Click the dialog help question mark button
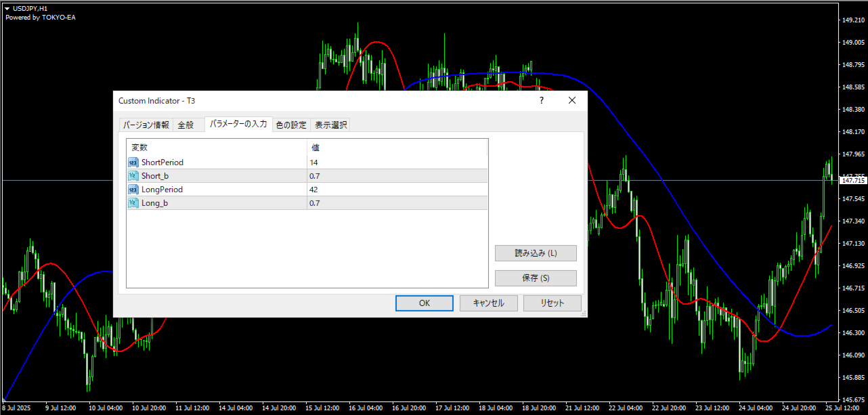This screenshot has height=415, width=868. coord(541,100)
